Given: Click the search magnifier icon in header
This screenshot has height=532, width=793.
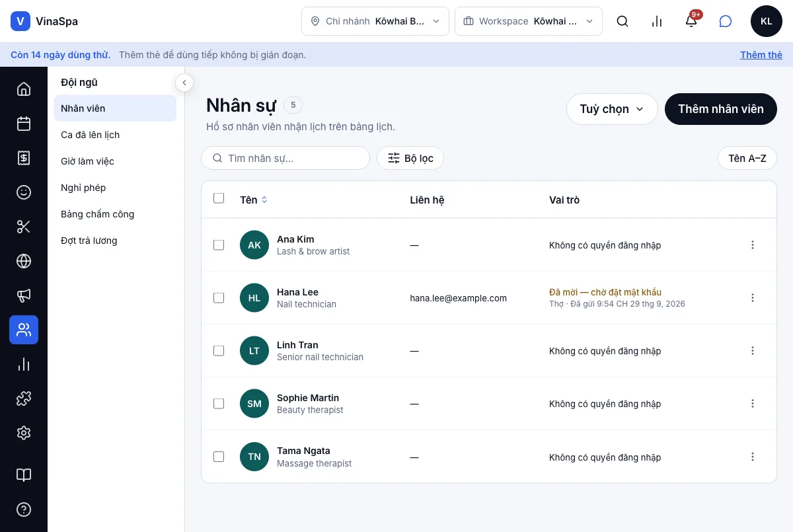Looking at the screenshot, I should (623, 21).
